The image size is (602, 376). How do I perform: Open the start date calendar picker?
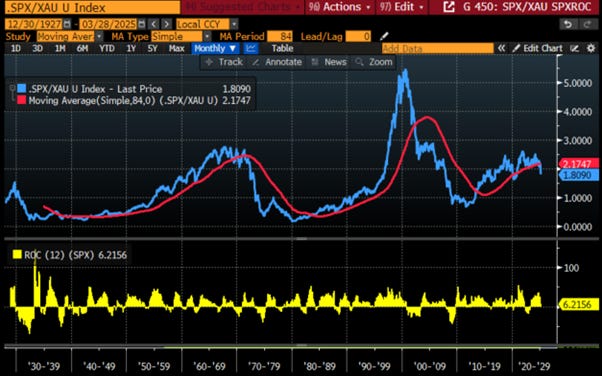[x=67, y=24]
